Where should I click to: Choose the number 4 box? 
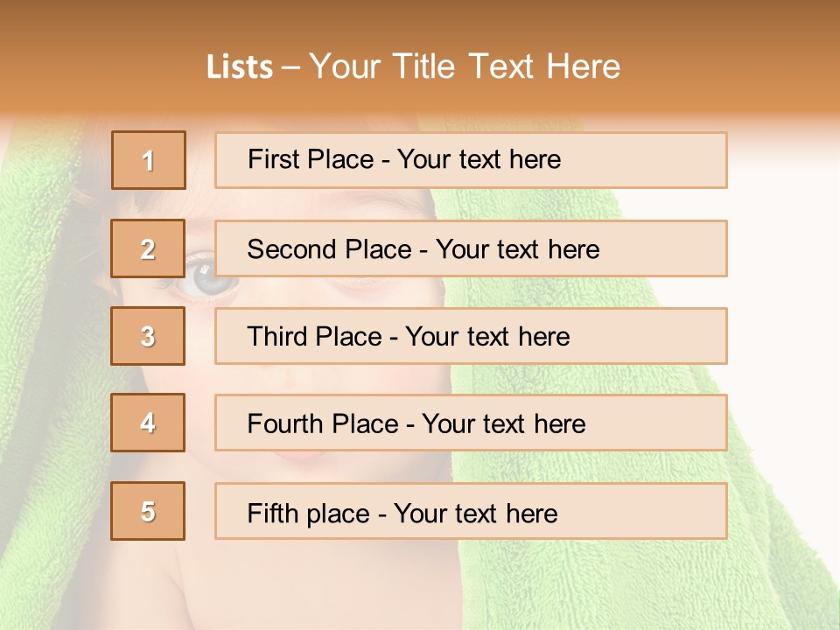click(148, 423)
